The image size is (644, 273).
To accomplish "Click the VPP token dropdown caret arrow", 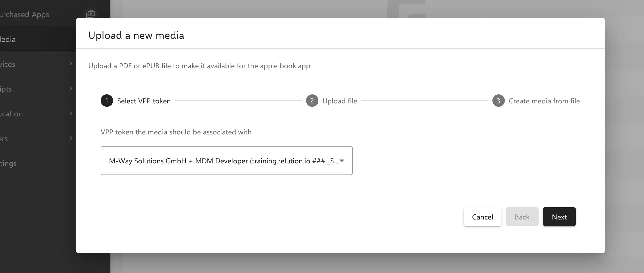I will (x=342, y=161).
